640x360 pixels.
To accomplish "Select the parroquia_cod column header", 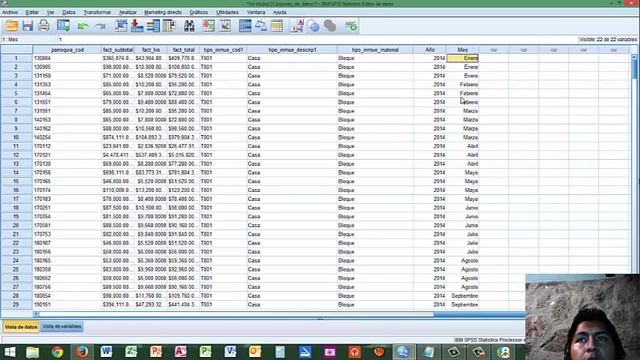I will point(67,50).
